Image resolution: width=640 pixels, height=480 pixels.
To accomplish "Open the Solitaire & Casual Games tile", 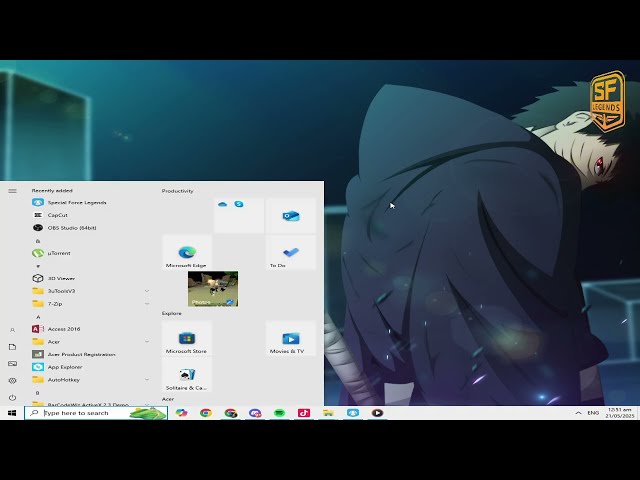I will [187, 375].
